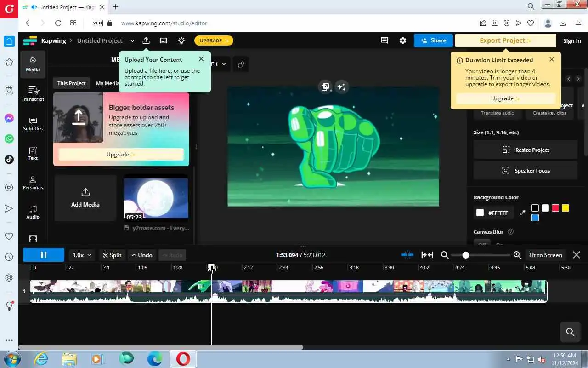Screen dimensions: 588x368
Task: Pause video playback
Action: click(44, 255)
